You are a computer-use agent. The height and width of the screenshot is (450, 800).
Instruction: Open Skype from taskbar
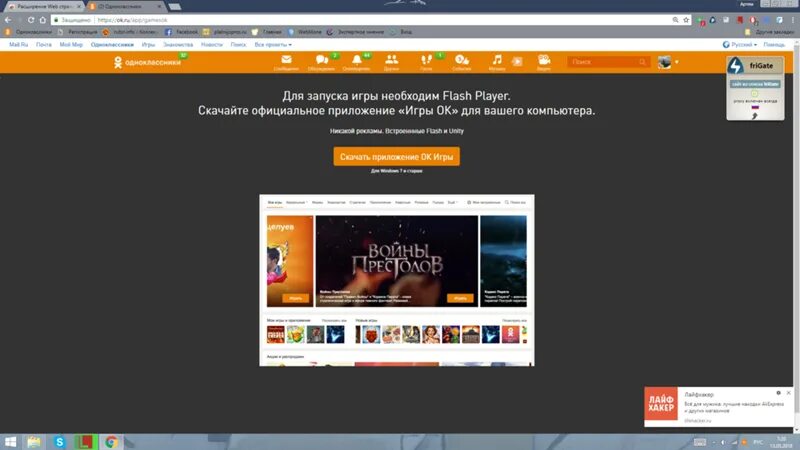[x=59, y=442]
